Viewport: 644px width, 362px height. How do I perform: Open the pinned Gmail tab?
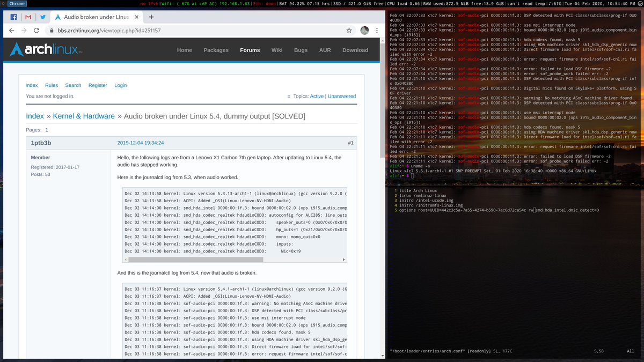[x=28, y=17]
